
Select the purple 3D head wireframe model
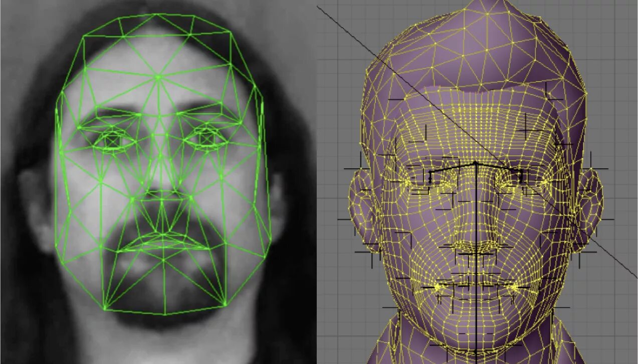[477, 182]
